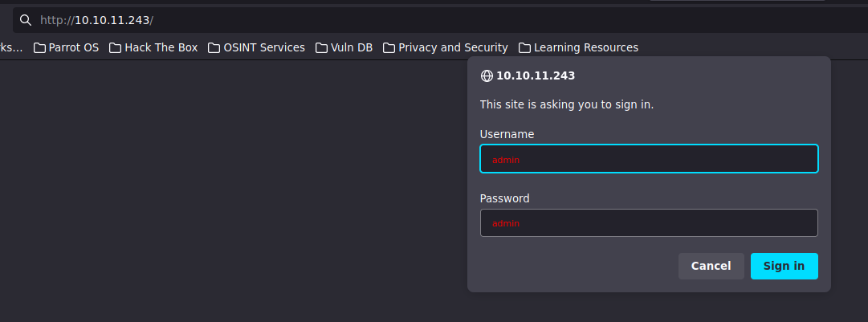Focus the URL address bar
Screen dimensions: 868x322
[x=401, y=20]
